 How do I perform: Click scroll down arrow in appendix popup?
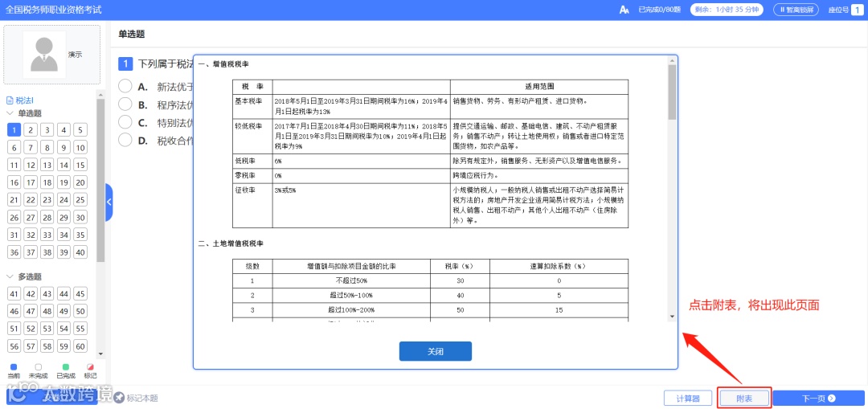click(672, 317)
